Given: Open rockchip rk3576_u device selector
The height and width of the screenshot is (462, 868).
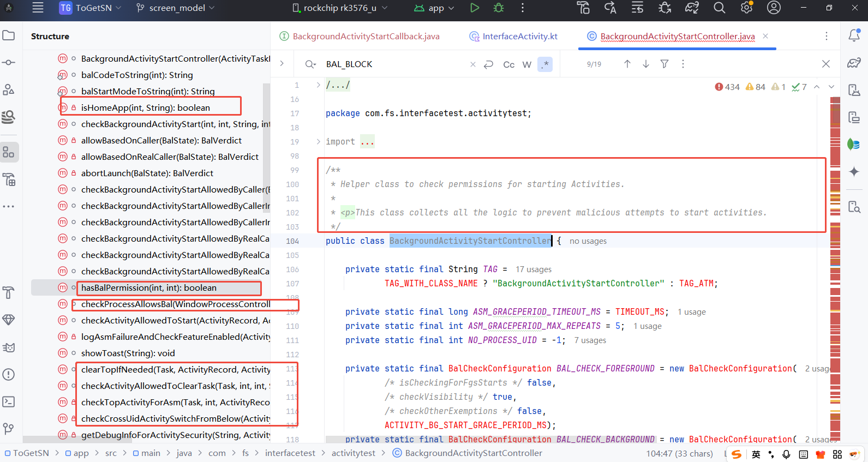Looking at the screenshot, I should click(340, 8).
